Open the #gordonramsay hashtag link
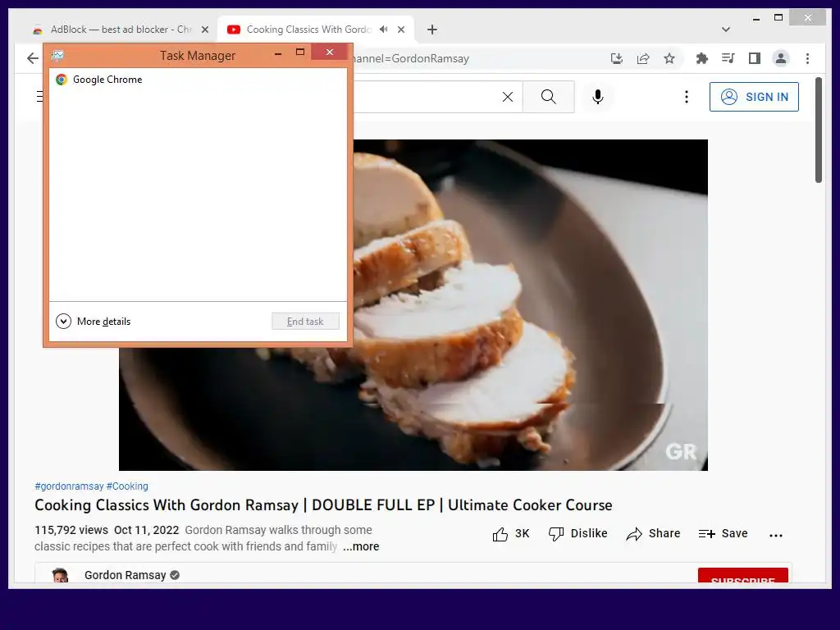 (69, 486)
